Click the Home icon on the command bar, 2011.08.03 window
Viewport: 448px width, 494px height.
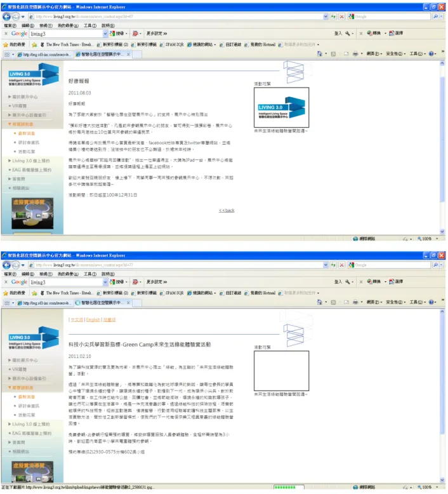coord(319,54)
